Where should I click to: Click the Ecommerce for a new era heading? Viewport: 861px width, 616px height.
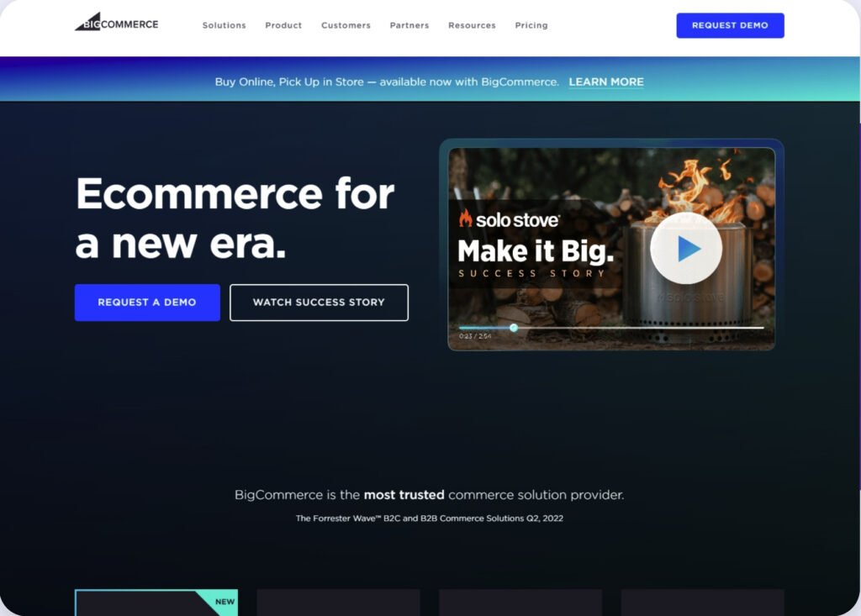pos(235,218)
